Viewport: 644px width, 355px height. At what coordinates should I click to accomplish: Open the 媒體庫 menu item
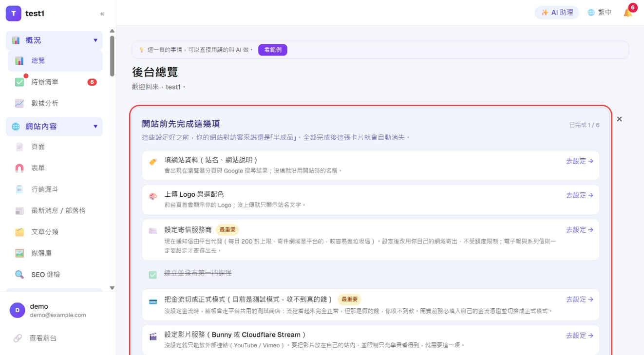pyautogui.click(x=55, y=253)
